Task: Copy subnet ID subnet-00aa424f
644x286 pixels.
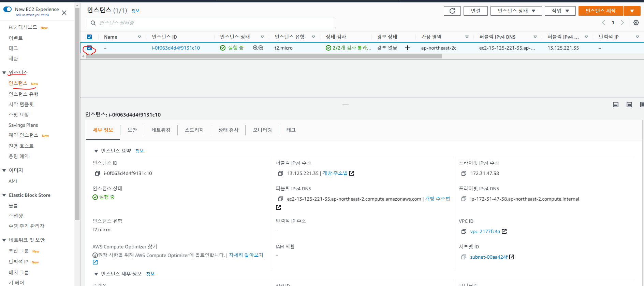Action: click(x=464, y=257)
